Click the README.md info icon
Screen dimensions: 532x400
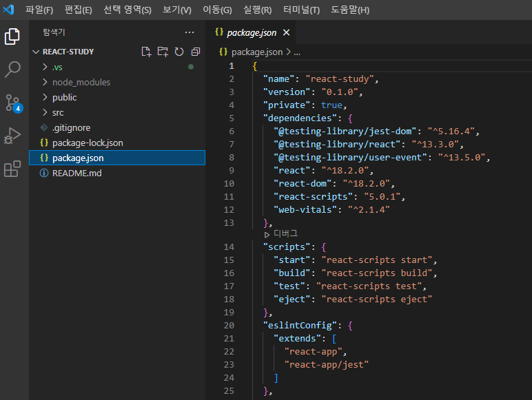tap(44, 173)
